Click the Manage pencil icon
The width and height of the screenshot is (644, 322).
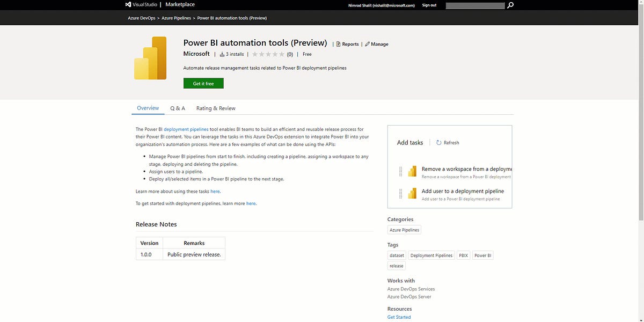[x=368, y=44]
